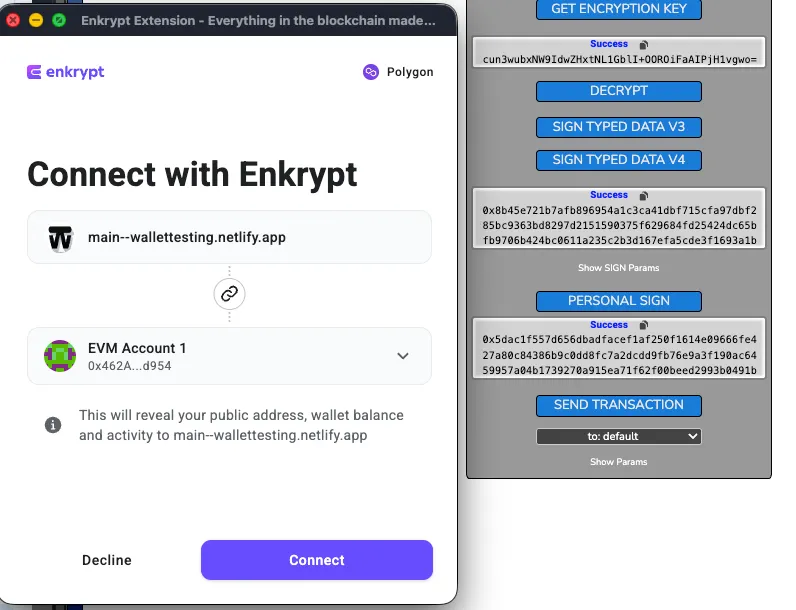This screenshot has height=610, width=796.
Task: Click the wallettesting site favicon
Action: tap(60, 238)
